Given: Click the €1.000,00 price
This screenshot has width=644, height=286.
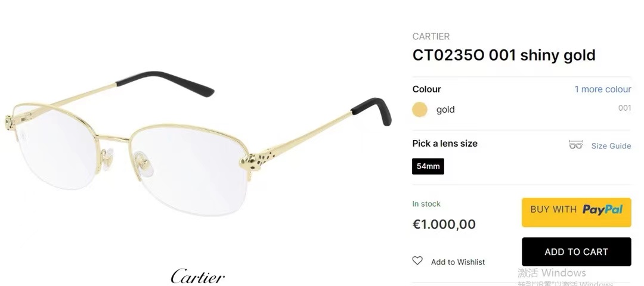Looking at the screenshot, I should click(x=444, y=224).
